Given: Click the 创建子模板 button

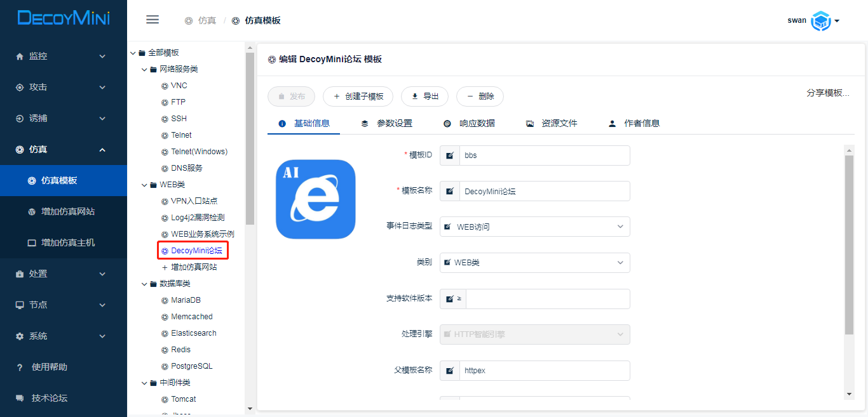Looking at the screenshot, I should tap(358, 96).
